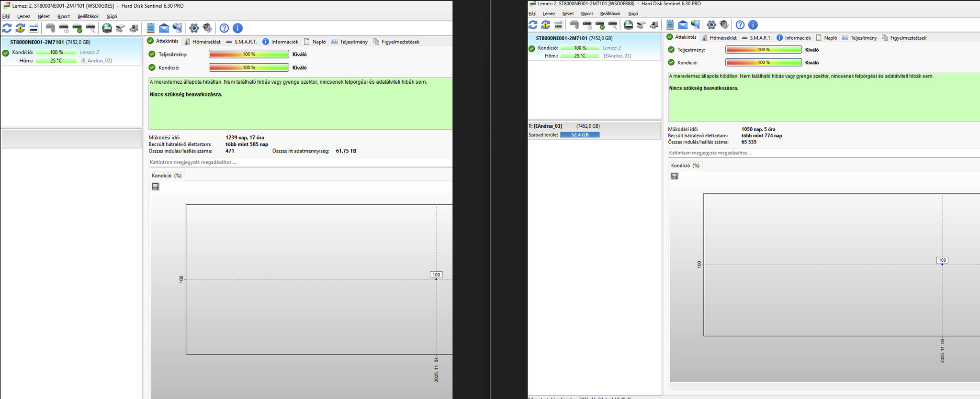The width and height of the screenshot is (980, 399).
Task: Click the blue info icon in the right window toolbar
Action: point(753,24)
